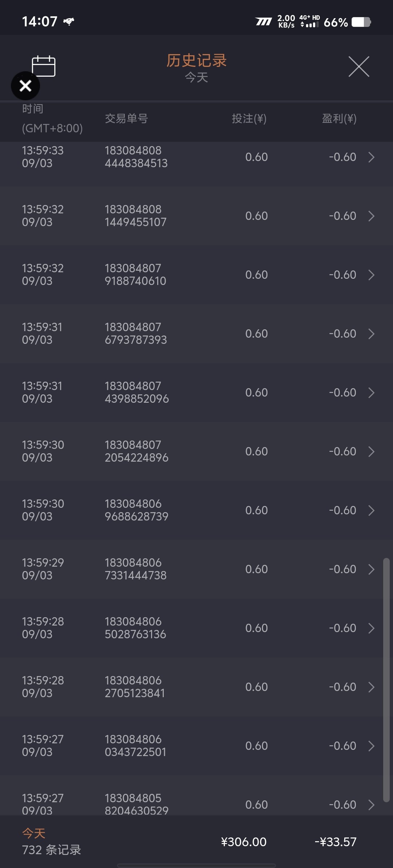Click the 投注(¥) column header
The image size is (393, 868).
(249, 118)
